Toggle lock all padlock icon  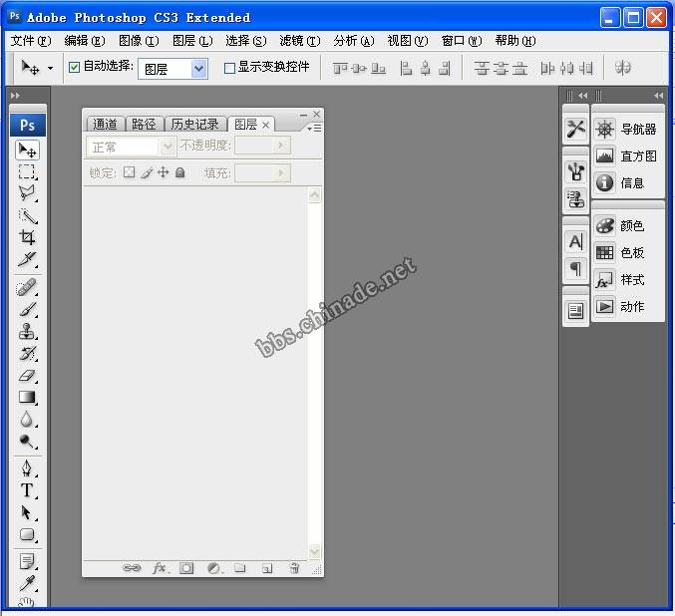click(x=179, y=172)
